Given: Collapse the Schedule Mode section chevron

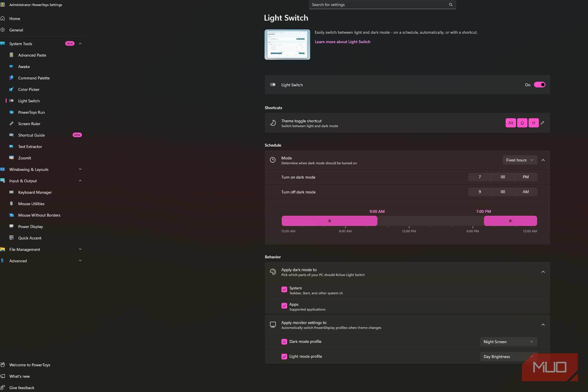Looking at the screenshot, I should (543, 160).
